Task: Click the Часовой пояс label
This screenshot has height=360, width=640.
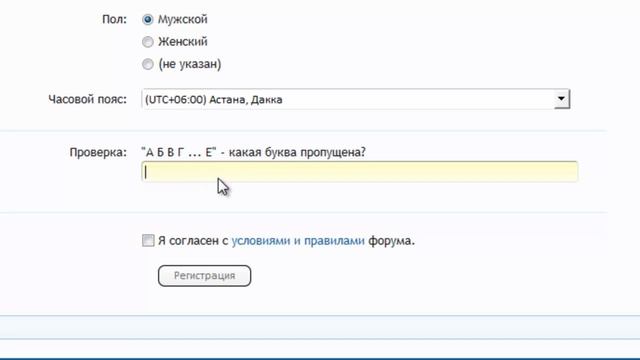Action: click(87, 99)
